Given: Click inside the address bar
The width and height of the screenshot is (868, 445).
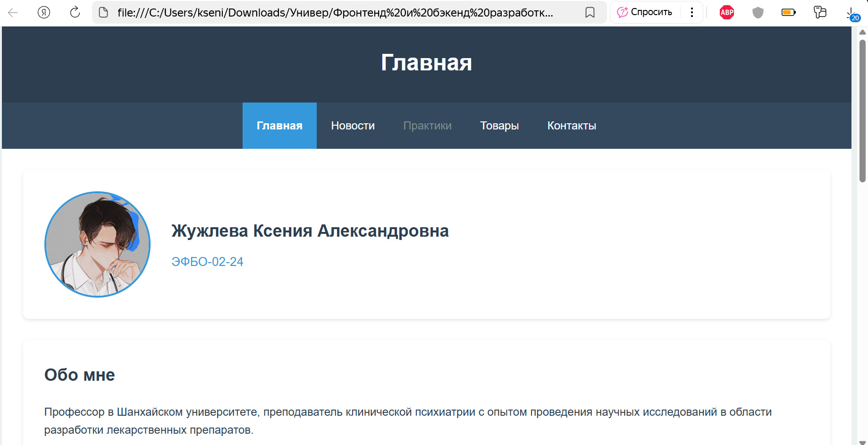Looking at the screenshot, I should 330,13.
